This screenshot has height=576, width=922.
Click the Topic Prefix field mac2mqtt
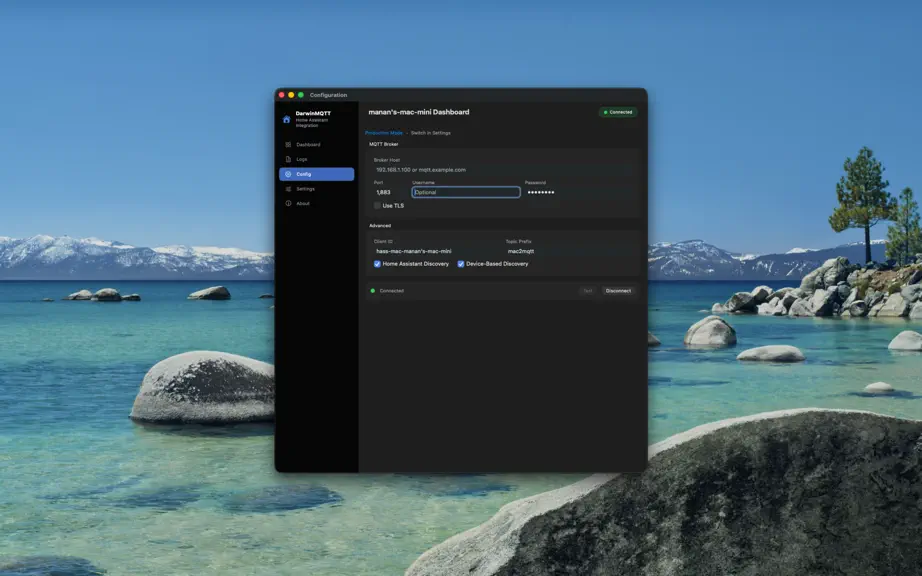(570, 251)
